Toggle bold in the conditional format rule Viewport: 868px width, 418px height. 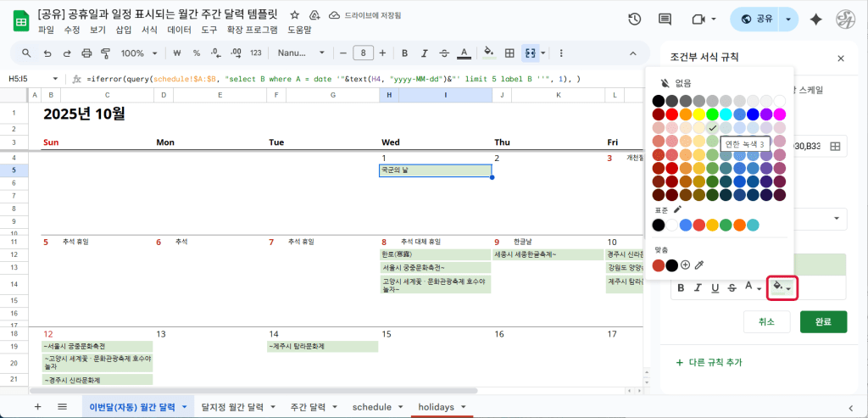(679, 288)
